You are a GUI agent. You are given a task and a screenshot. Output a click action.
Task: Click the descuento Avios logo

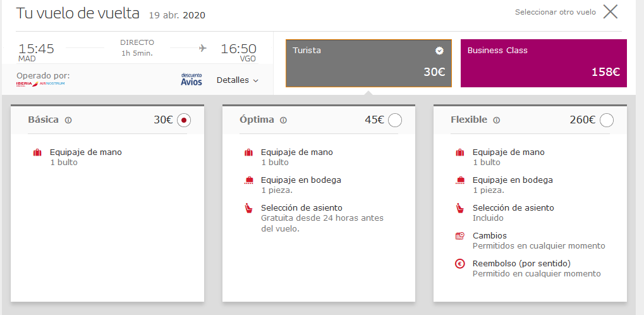pos(191,79)
